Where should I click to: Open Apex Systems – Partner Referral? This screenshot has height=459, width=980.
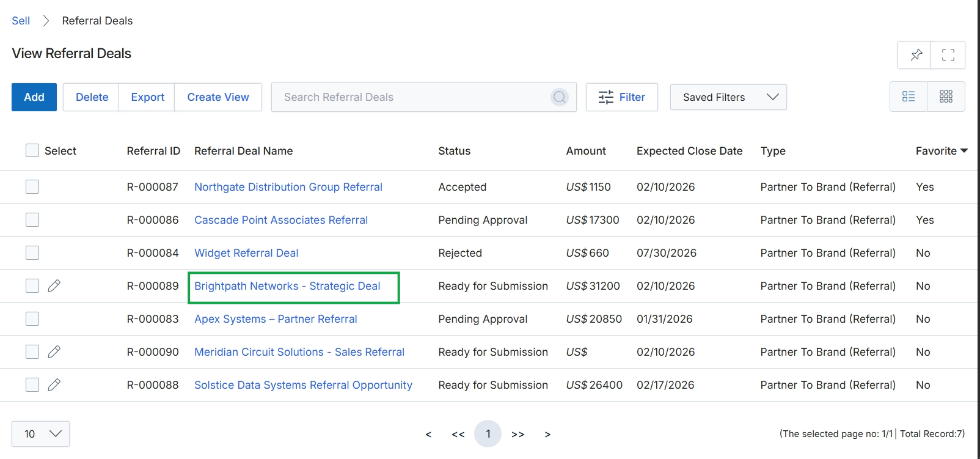coord(276,319)
